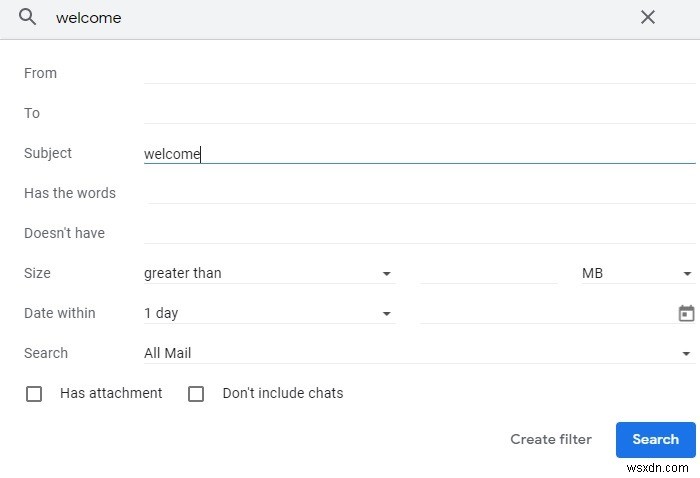Focus the To input field
Viewport: 700px width, 478px height.
click(x=419, y=113)
